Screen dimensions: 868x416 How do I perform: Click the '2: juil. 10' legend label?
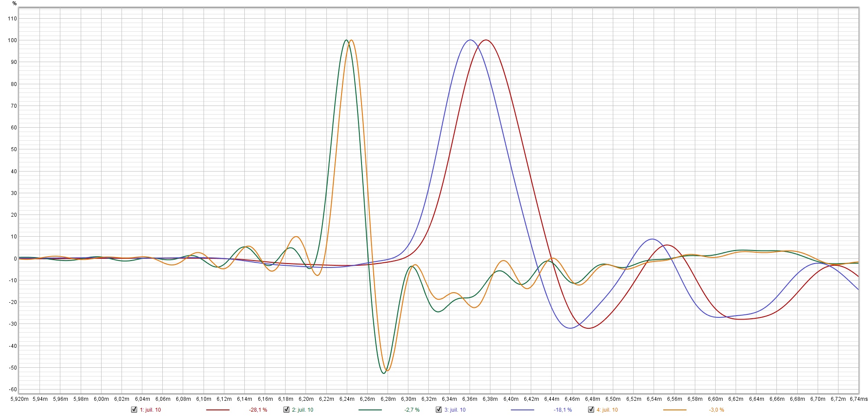(x=302, y=410)
